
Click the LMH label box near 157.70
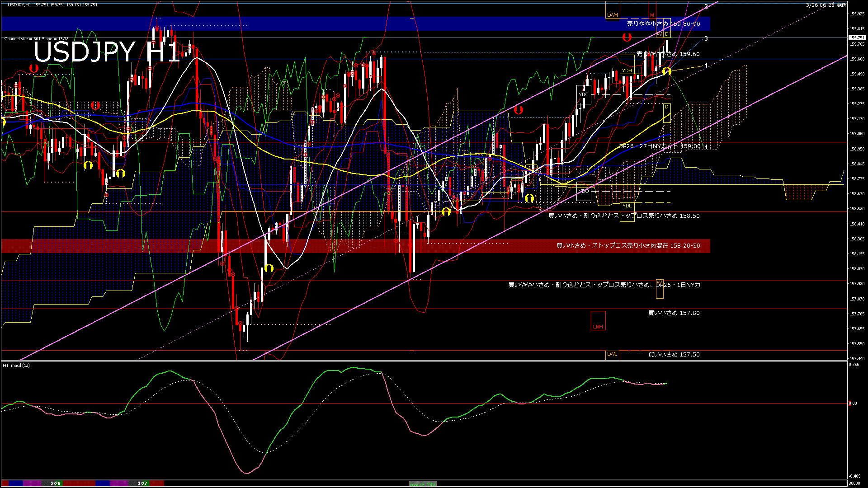(598, 325)
